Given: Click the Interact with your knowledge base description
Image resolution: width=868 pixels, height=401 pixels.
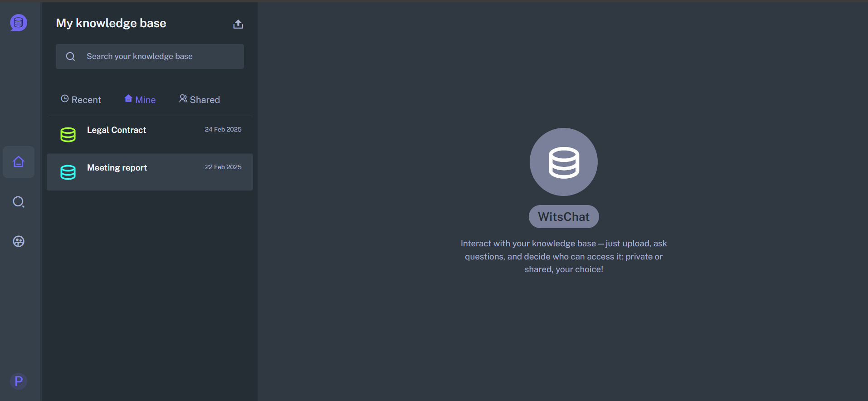Looking at the screenshot, I should [x=564, y=256].
